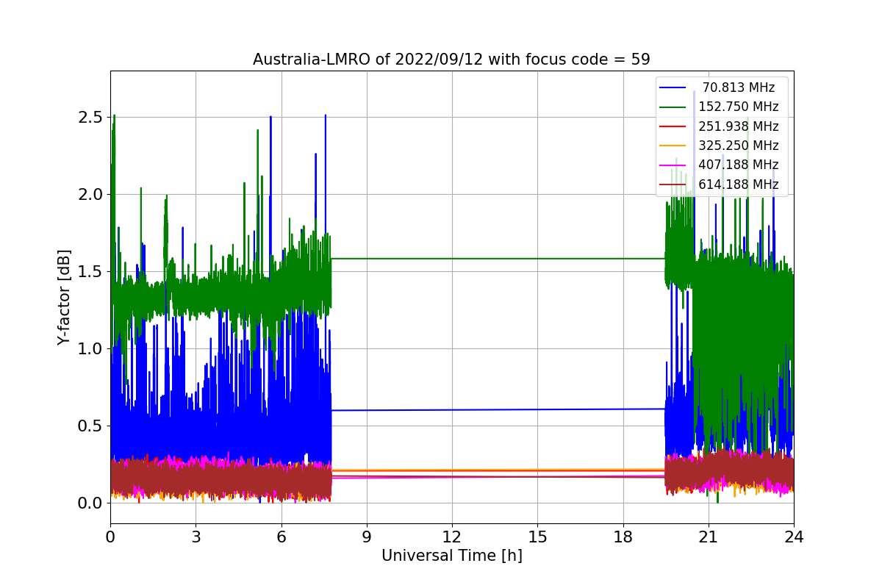Click the x-axis tick label 3
The image size is (882, 588).
[196, 537]
